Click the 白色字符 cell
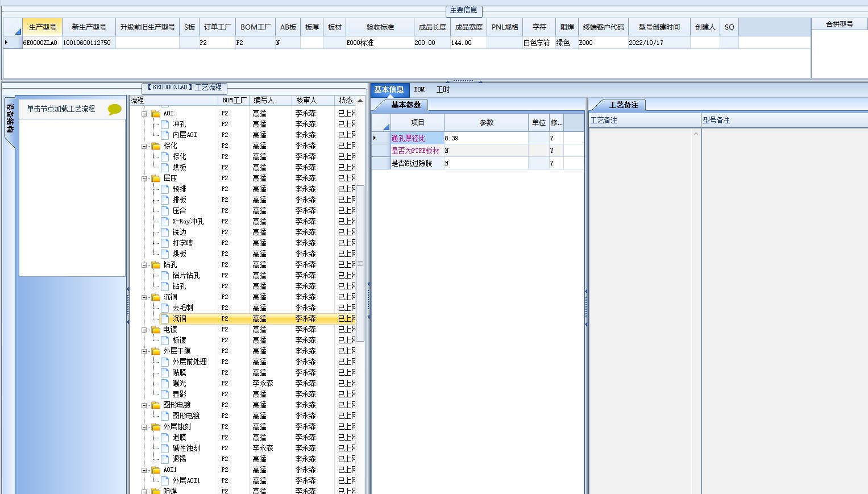Image resolution: width=868 pixels, height=494 pixels. [538, 43]
